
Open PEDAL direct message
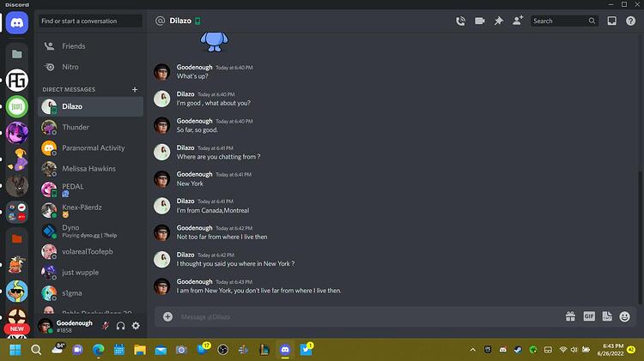pyautogui.click(x=90, y=190)
